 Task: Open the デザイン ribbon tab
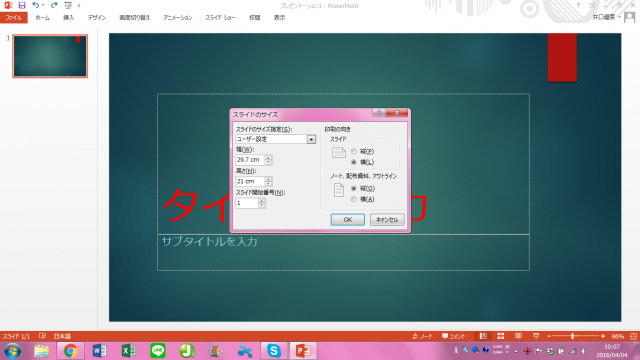97,18
